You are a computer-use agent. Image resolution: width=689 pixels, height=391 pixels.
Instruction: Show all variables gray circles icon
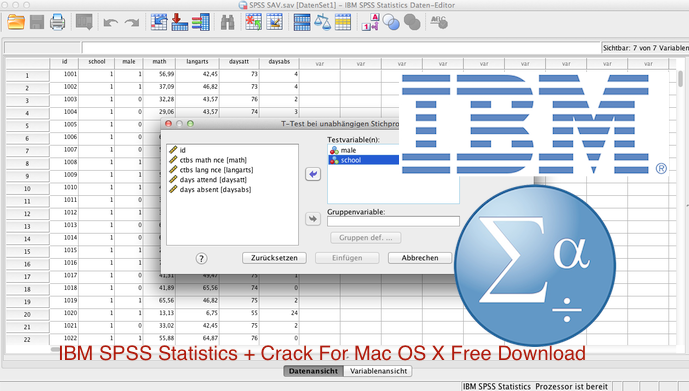(412, 22)
